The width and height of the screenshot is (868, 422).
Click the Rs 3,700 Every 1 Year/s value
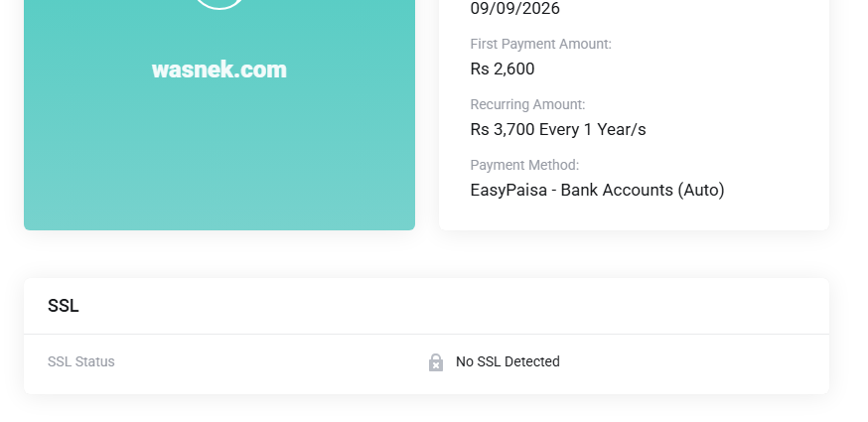[558, 129]
